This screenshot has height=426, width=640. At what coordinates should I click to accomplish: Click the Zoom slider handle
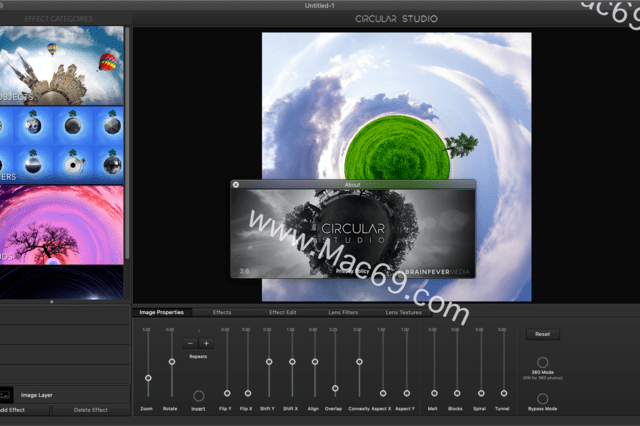pos(148,378)
